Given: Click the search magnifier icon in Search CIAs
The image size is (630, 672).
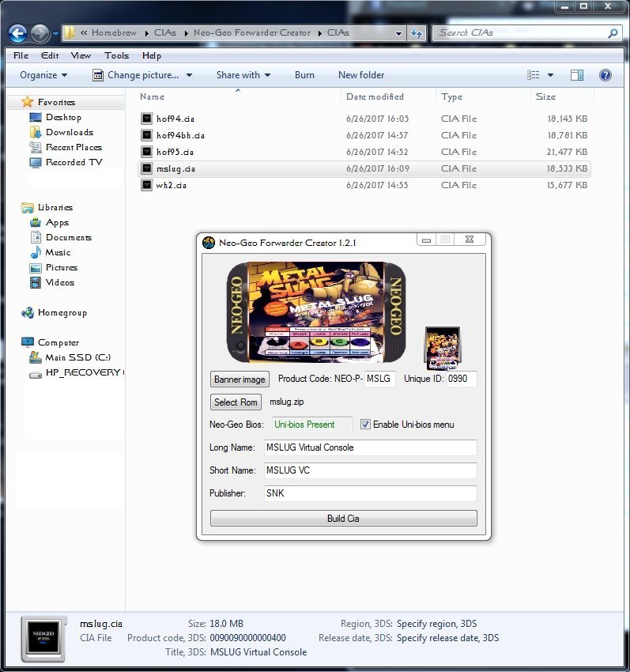Looking at the screenshot, I should (x=613, y=33).
